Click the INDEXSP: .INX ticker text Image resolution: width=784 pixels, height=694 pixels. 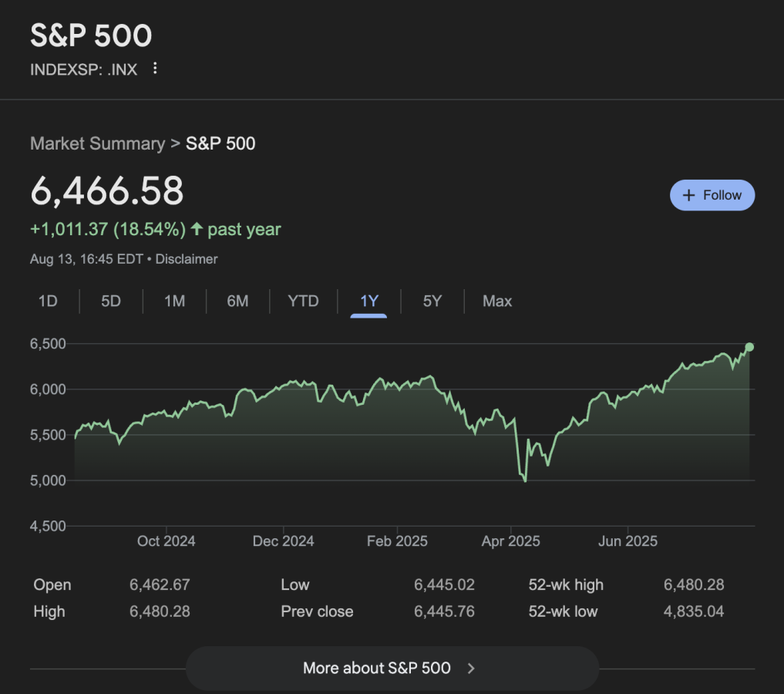[x=83, y=69]
